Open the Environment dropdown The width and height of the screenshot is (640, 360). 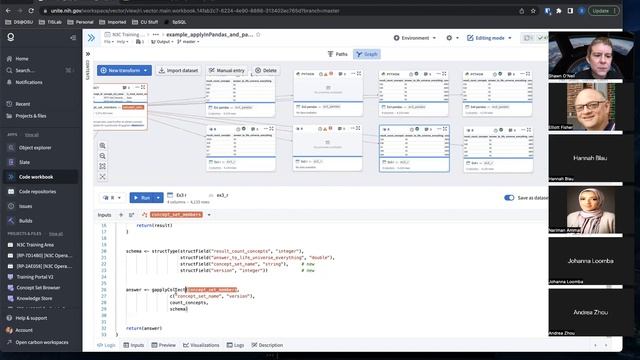tap(415, 38)
